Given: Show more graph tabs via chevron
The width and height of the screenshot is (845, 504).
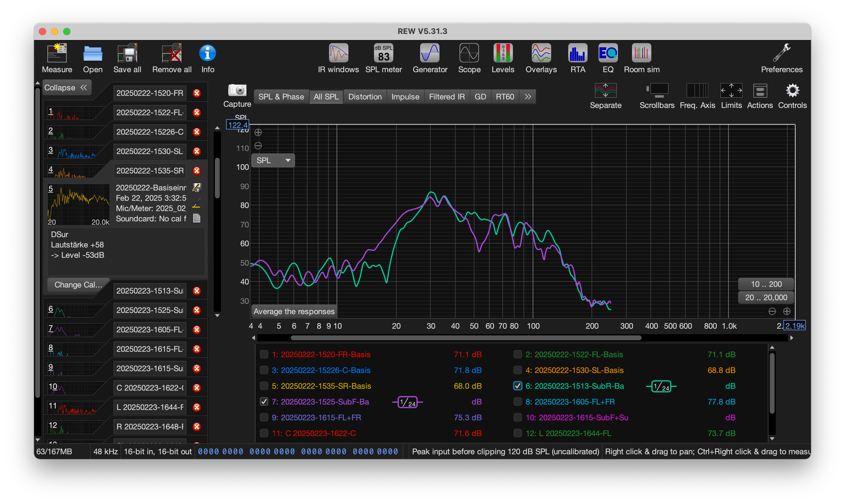Looking at the screenshot, I should [x=528, y=97].
